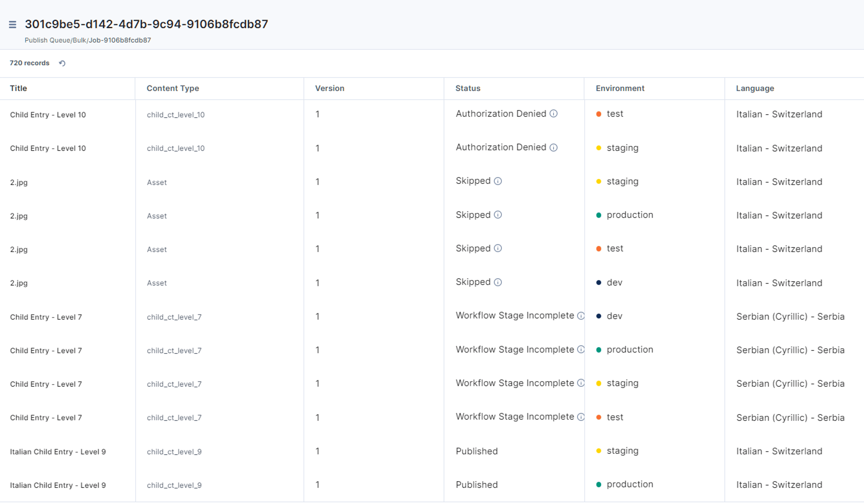This screenshot has height=504, width=864.
Task: Click the Environment column header
Action: [620, 88]
